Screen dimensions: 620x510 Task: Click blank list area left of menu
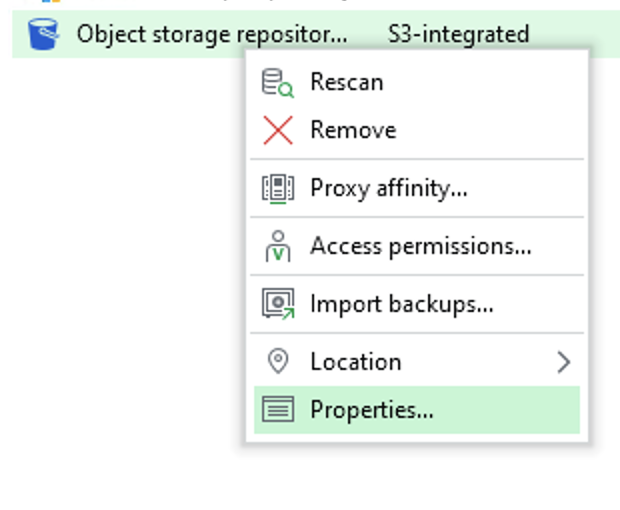119,237
